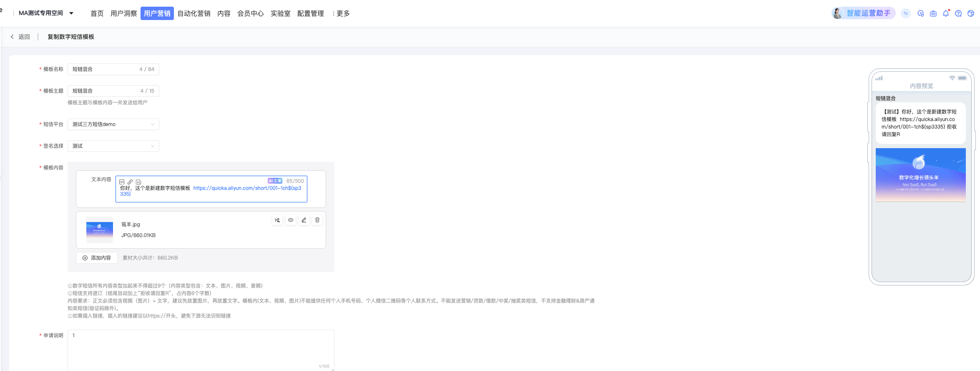Open the 内容 navigation tab

pyautogui.click(x=224, y=13)
